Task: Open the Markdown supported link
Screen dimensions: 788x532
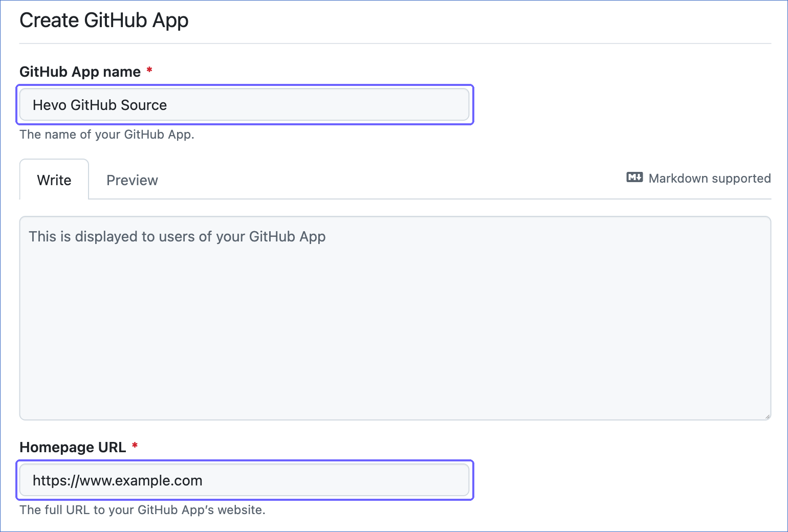Action: click(698, 178)
